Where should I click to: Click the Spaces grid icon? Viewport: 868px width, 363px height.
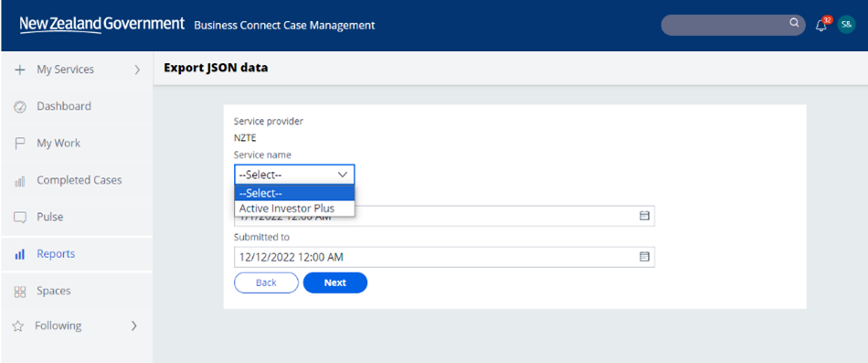[19, 292]
